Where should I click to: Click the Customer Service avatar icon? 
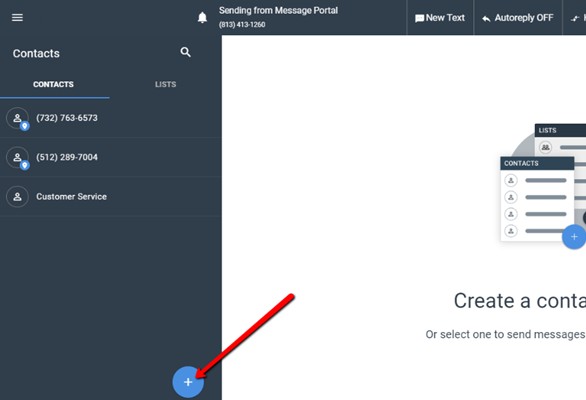pos(17,197)
